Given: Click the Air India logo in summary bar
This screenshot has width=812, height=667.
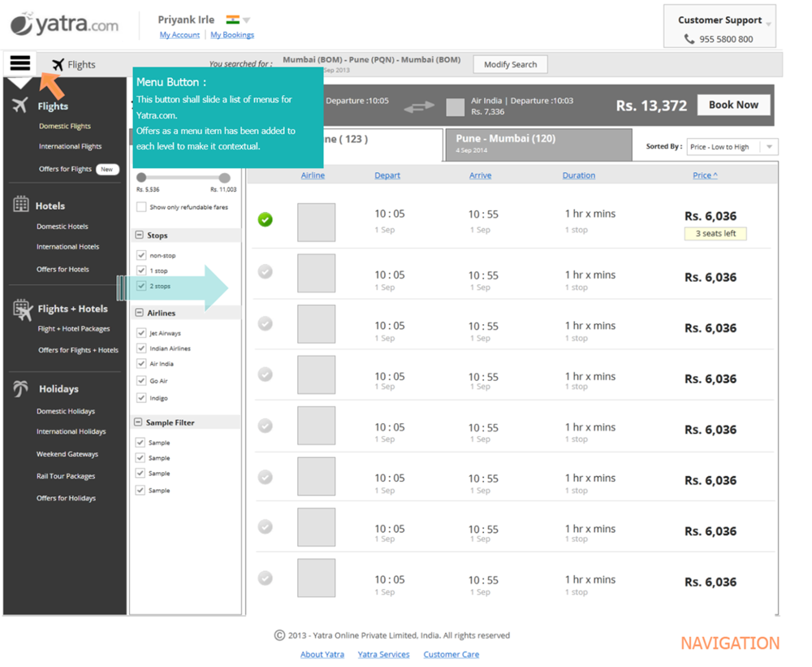Looking at the screenshot, I should pyautogui.click(x=456, y=107).
